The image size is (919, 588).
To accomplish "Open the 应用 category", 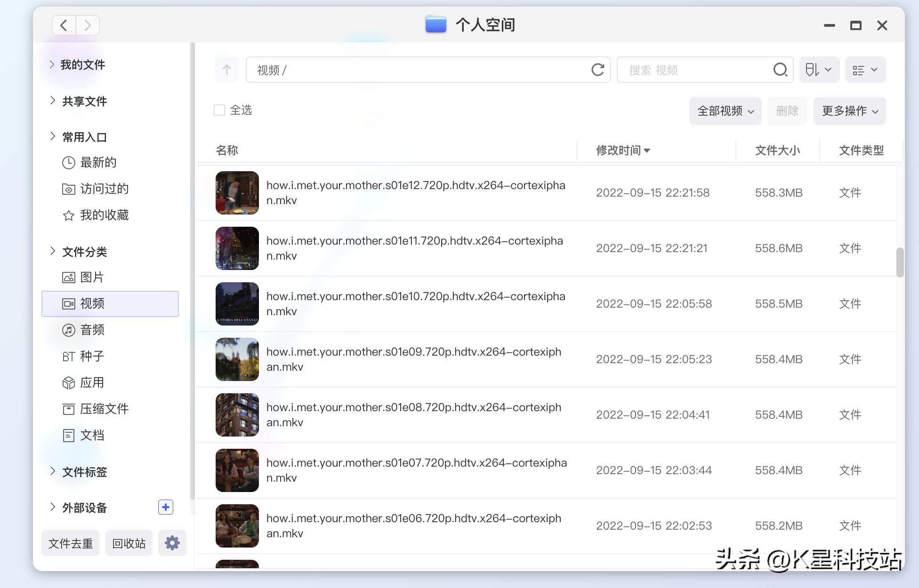I will coord(92,382).
